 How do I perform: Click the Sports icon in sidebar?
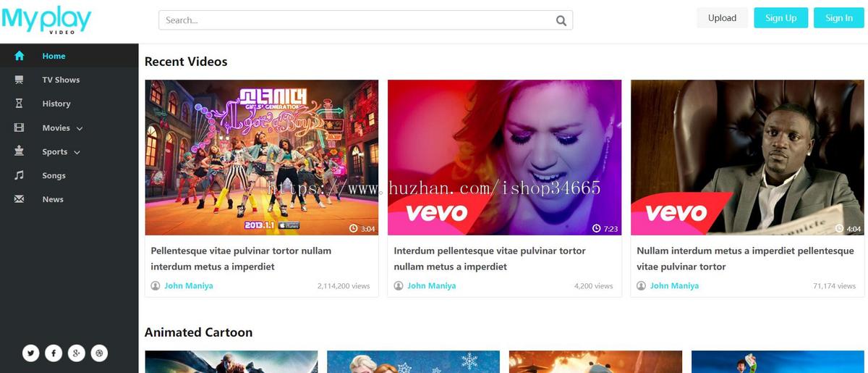(20, 151)
